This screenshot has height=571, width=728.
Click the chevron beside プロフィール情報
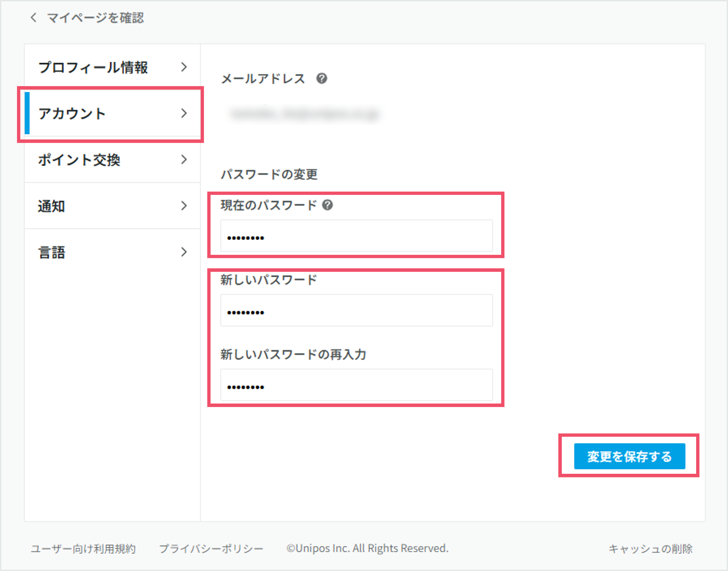[x=184, y=67]
